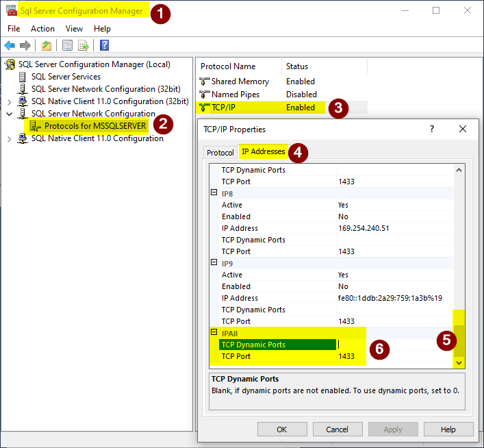The image size is (484, 448).
Task: Click the Export List toolbar icon
Action: 84,46
